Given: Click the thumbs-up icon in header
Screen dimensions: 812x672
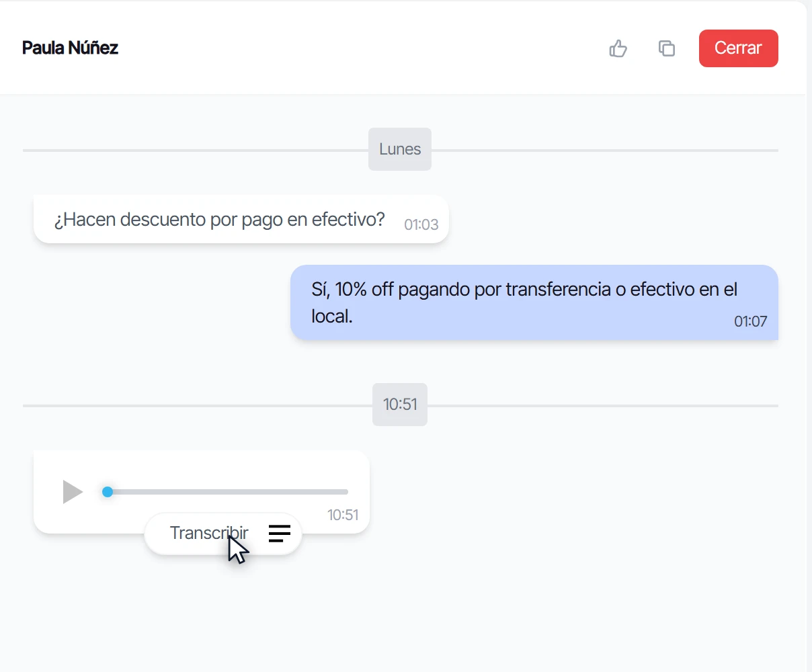Looking at the screenshot, I should [x=618, y=48].
